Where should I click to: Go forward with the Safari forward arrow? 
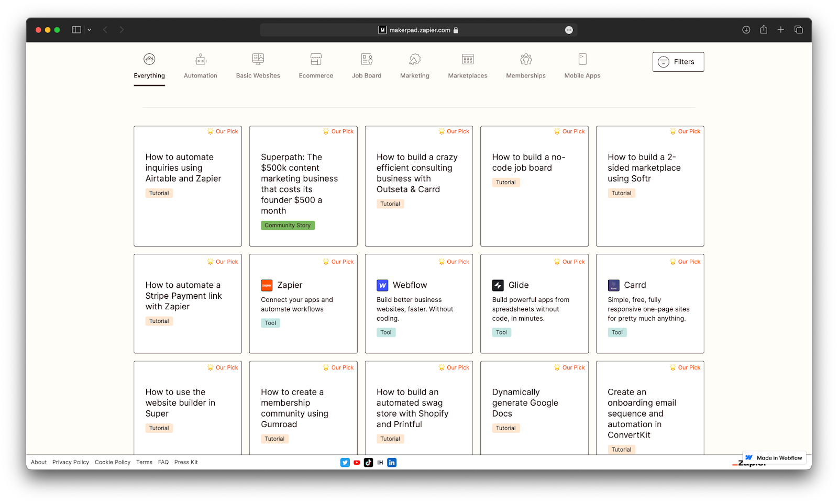(x=122, y=30)
